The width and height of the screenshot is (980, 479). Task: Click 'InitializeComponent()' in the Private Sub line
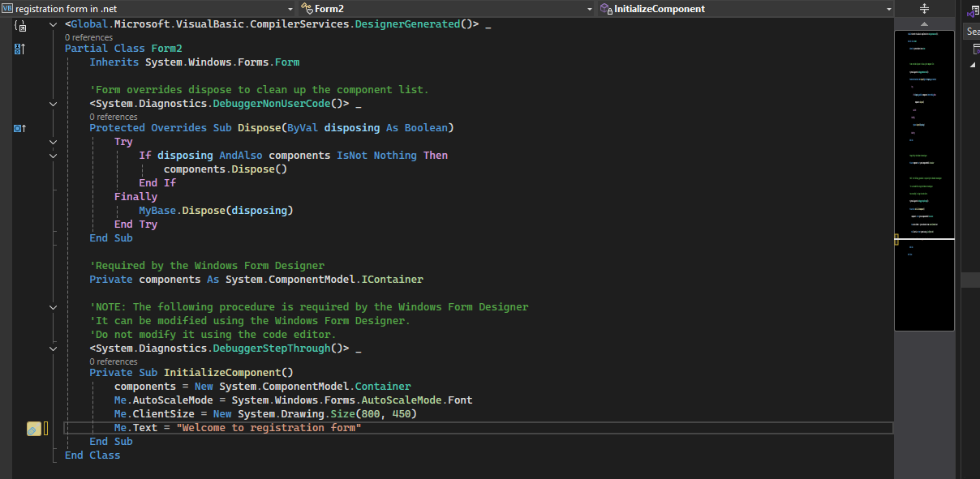pos(229,373)
